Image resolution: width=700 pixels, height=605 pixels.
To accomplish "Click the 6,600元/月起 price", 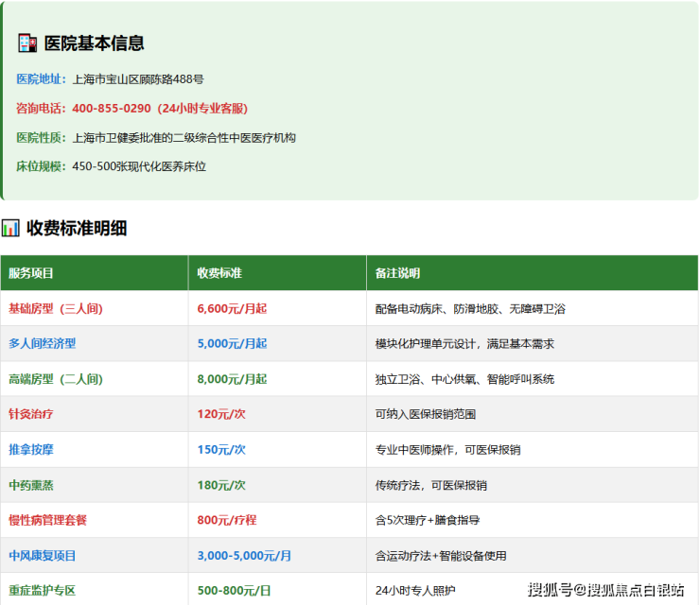I will pos(232,308).
